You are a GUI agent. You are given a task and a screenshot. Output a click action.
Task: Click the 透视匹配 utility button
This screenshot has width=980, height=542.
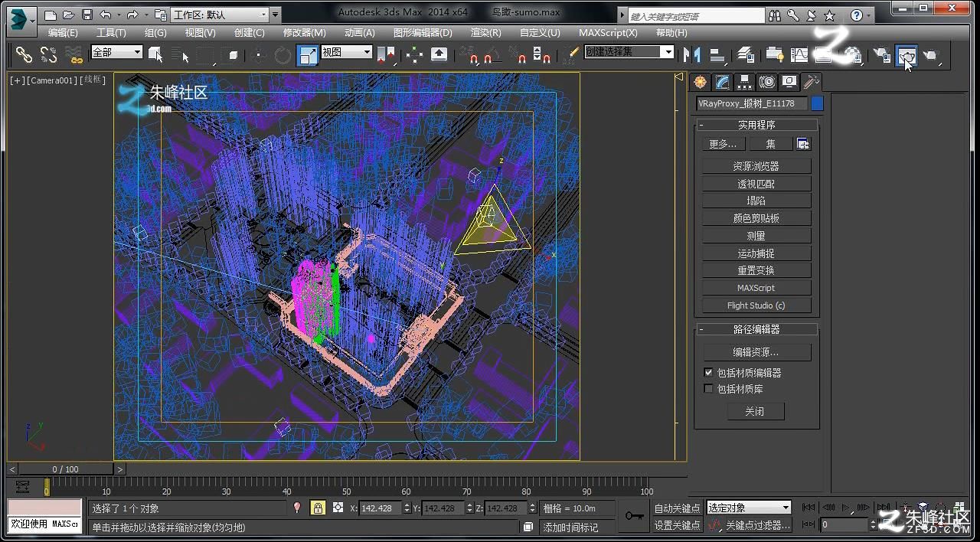[x=756, y=184]
